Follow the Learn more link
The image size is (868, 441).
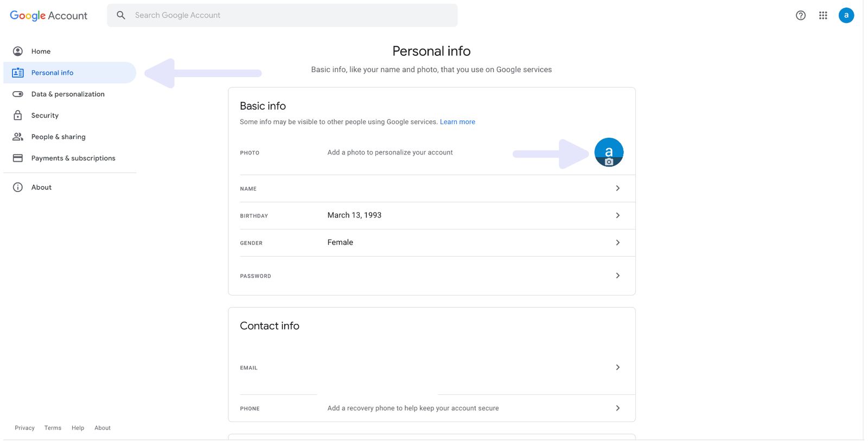coord(457,122)
